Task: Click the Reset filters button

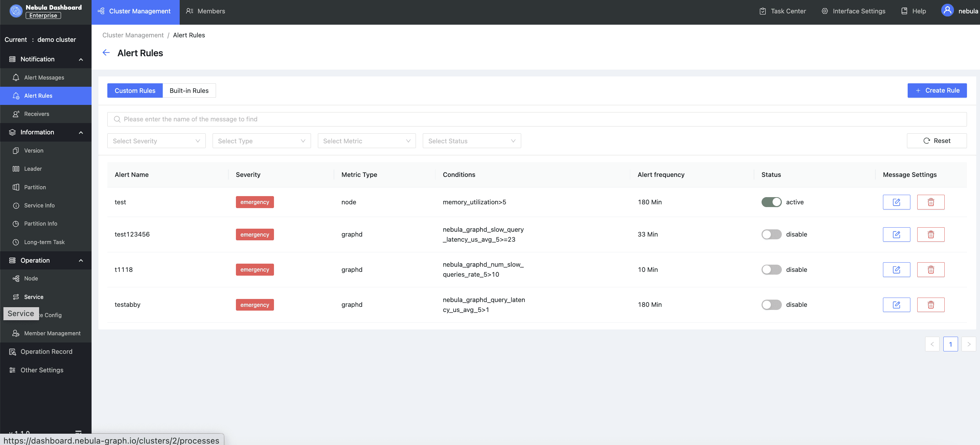Action: coord(937,141)
